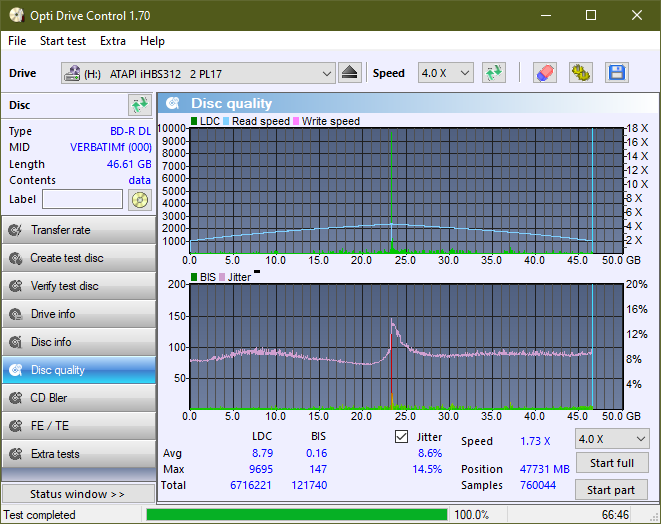The height and width of the screenshot is (524, 661).
Task: Maximize the Opti Drive Control window
Action: tap(591, 16)
